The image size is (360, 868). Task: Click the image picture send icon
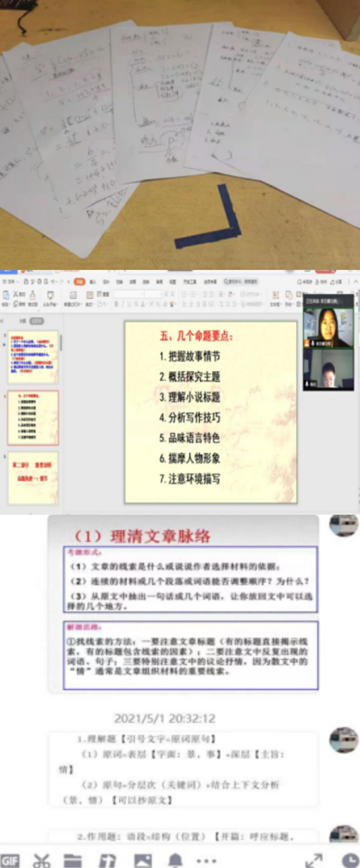pyautogui.click(x=143, y=860)
